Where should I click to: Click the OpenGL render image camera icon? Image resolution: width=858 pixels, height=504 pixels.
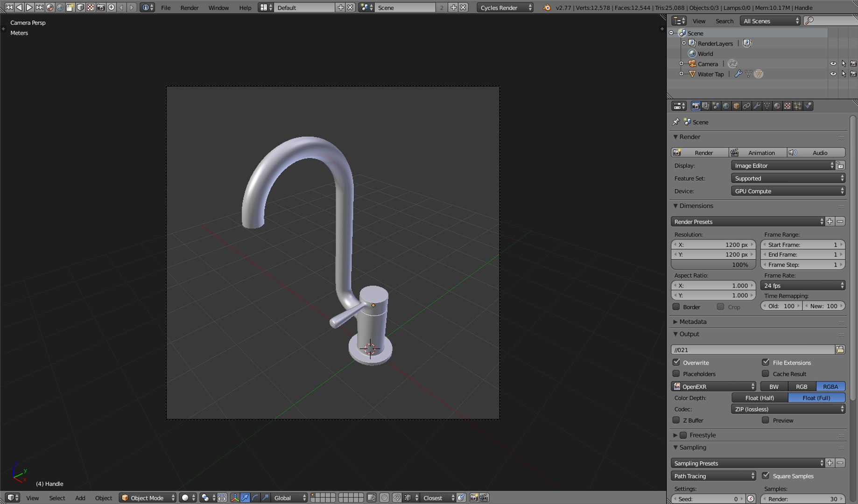coord(474,498)
